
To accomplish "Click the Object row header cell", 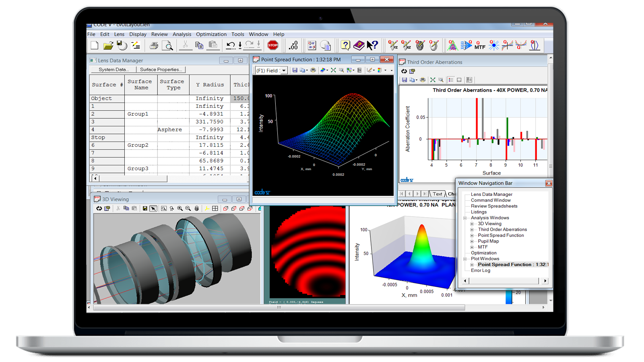I will [x=107, y=99].
